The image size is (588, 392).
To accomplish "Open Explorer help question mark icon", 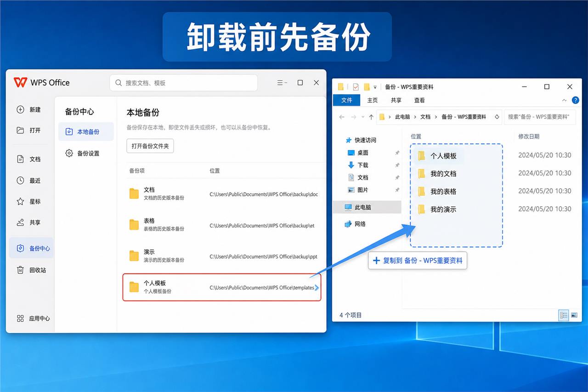I will point(575,100).
